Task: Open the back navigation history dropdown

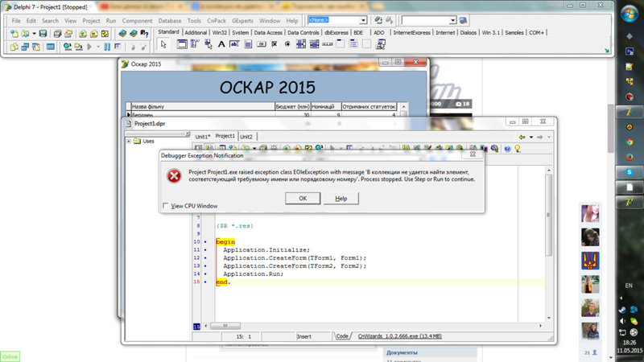Action: [530, 137]
